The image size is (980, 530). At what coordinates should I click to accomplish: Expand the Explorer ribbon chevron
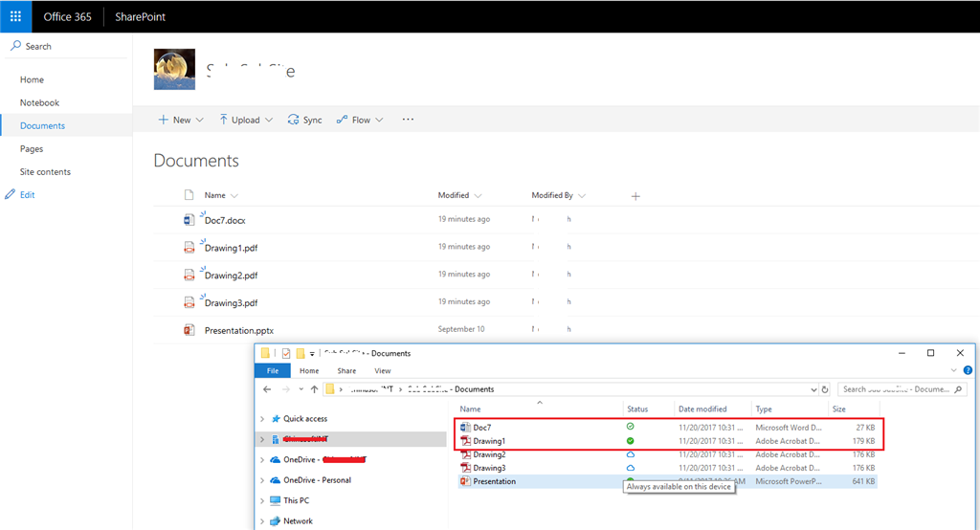[x=954, y=370]
